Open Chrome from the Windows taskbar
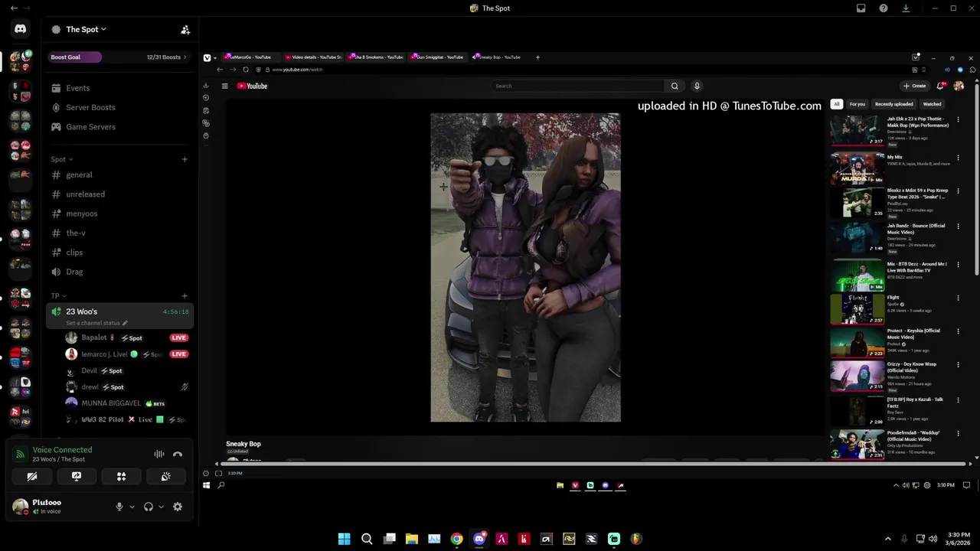The width and height of the screenshot is (980, 551). 457,539
